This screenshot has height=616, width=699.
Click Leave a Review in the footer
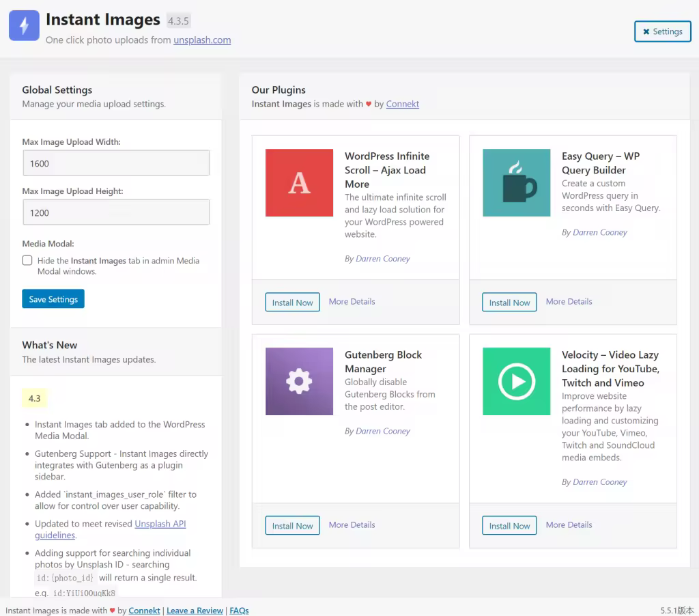click(195, 611)
